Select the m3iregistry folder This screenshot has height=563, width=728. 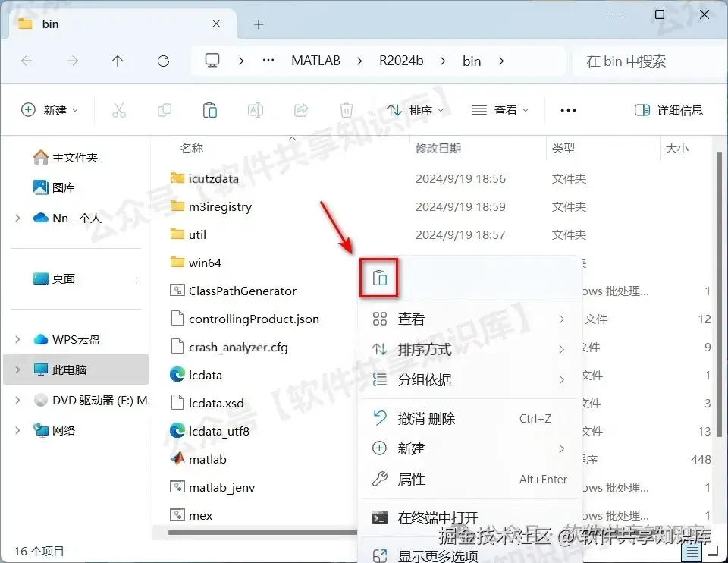pos(212,206)
